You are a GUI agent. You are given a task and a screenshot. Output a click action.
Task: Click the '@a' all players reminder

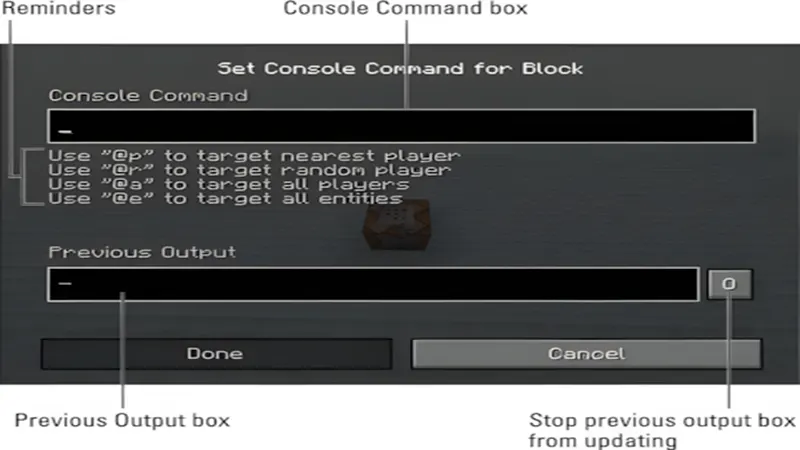click(229, 184)
